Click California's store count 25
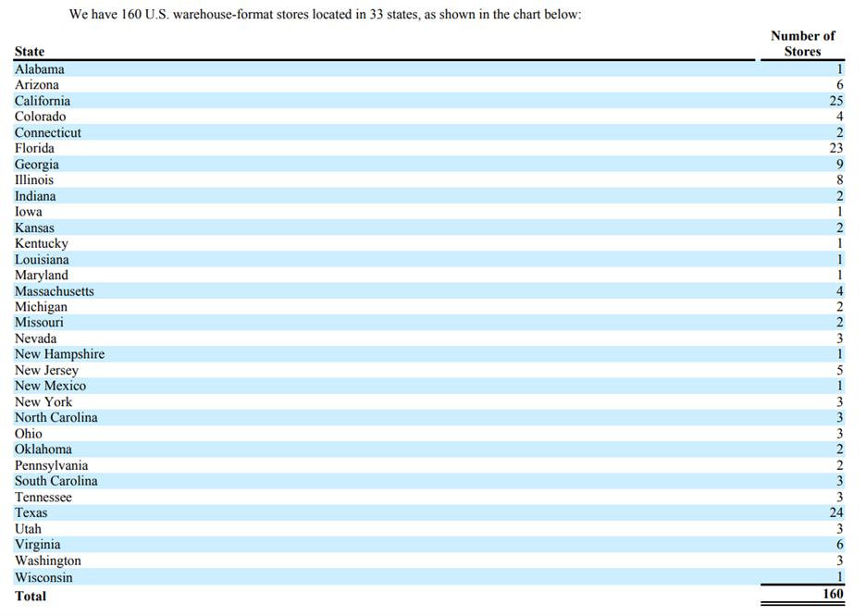Screen dimensions: 866x616 pos(836,101)
